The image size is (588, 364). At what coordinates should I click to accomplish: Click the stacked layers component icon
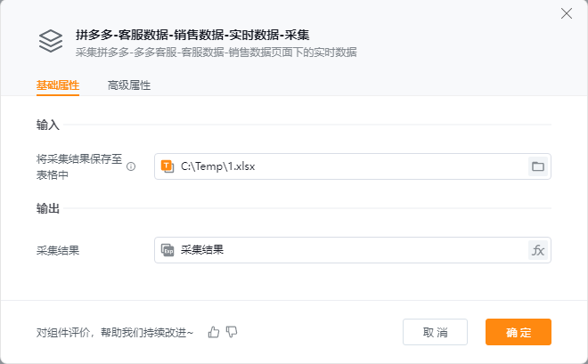point(50,42)
